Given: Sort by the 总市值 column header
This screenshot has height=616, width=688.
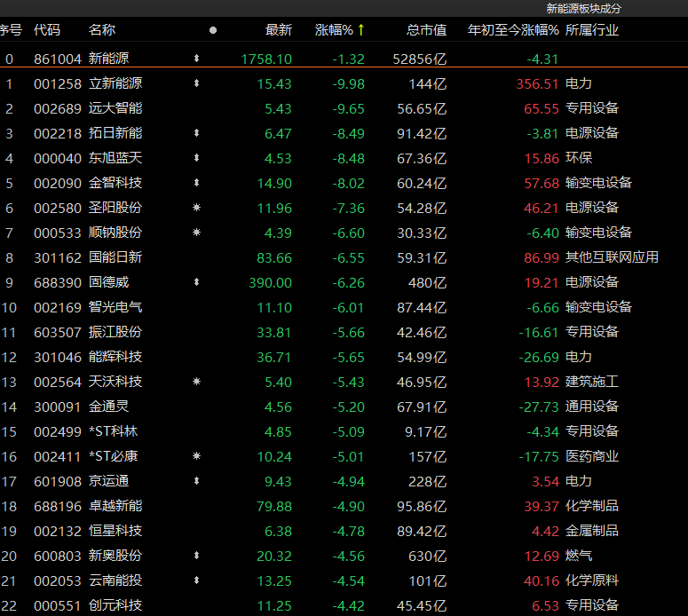Looking at the screenshot, I should pyautogui.click(x=426, y=30).
